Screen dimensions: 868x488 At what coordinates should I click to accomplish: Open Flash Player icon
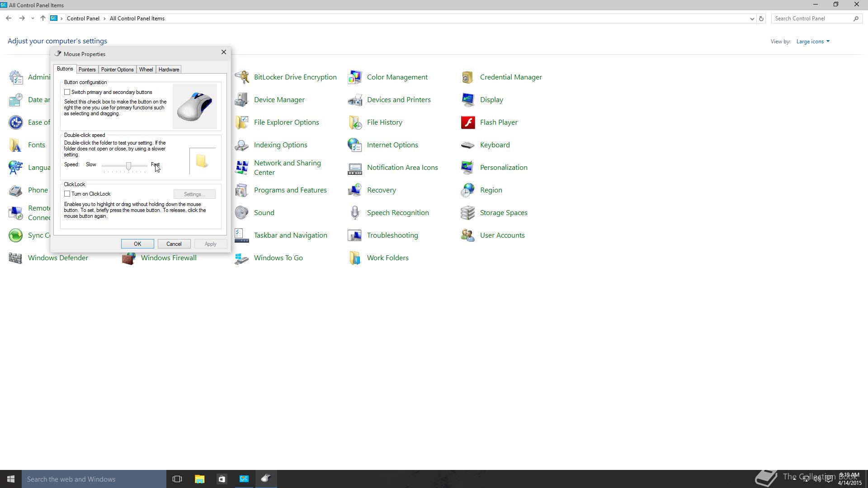coord(468,122)
